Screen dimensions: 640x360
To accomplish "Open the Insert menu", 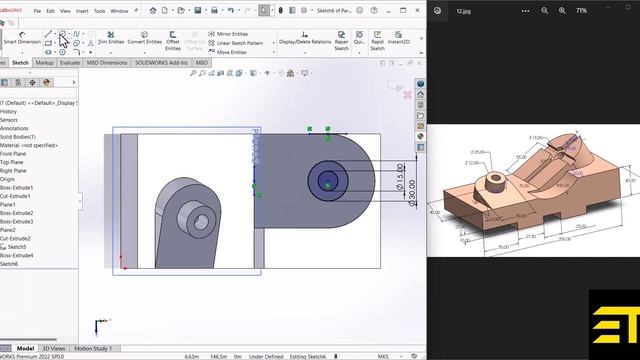I will [82, 11].
